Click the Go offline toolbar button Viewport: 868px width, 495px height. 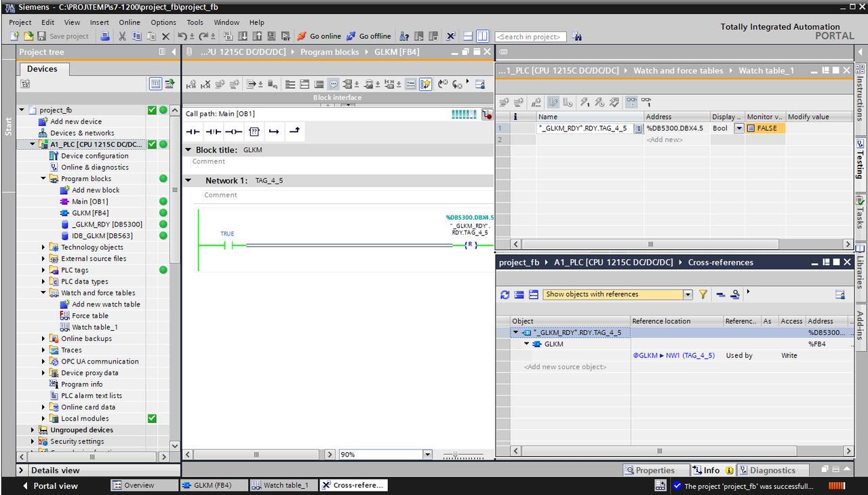tap(369, 36)
